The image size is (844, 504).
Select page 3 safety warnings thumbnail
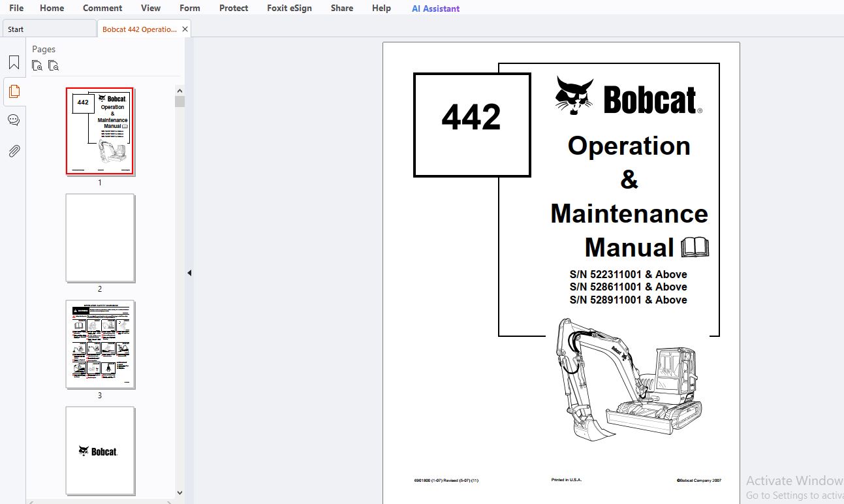[x=100, y=344]
